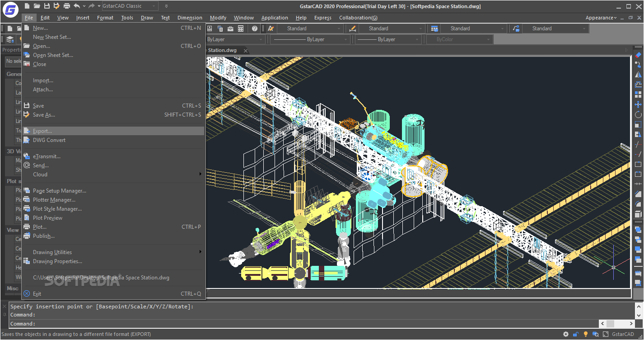The image size is (644, 340).
Task: Close the Station.dwg drawing tab
Action: click(245, 51)
